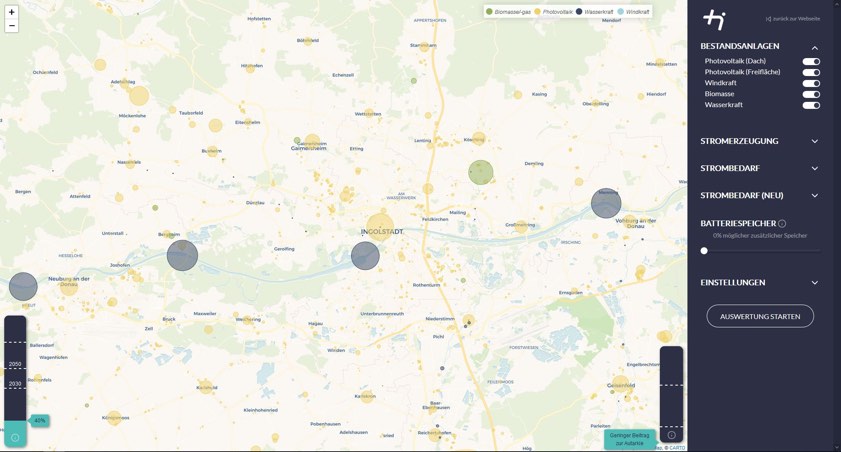The height and width of the screenshot is (452, 841).
Task: Click the logo in the sidebar header
Action: point(714,19)
